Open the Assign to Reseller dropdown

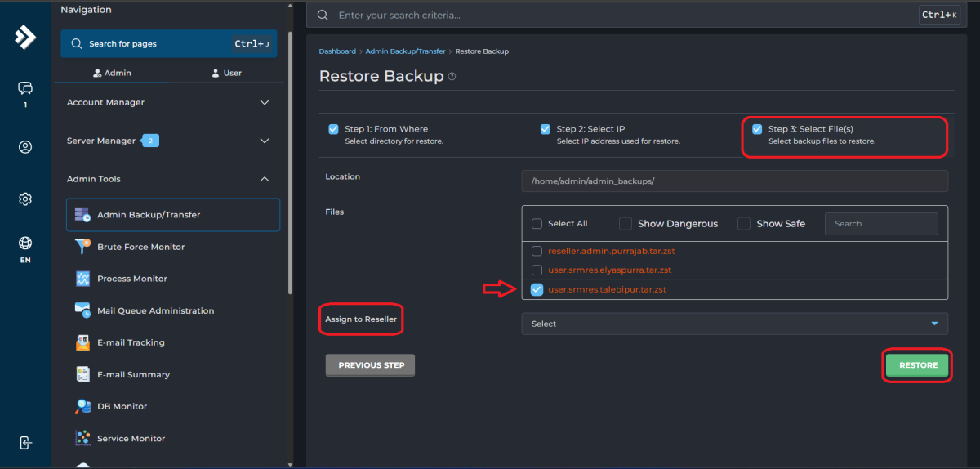(x=734, y=324)
